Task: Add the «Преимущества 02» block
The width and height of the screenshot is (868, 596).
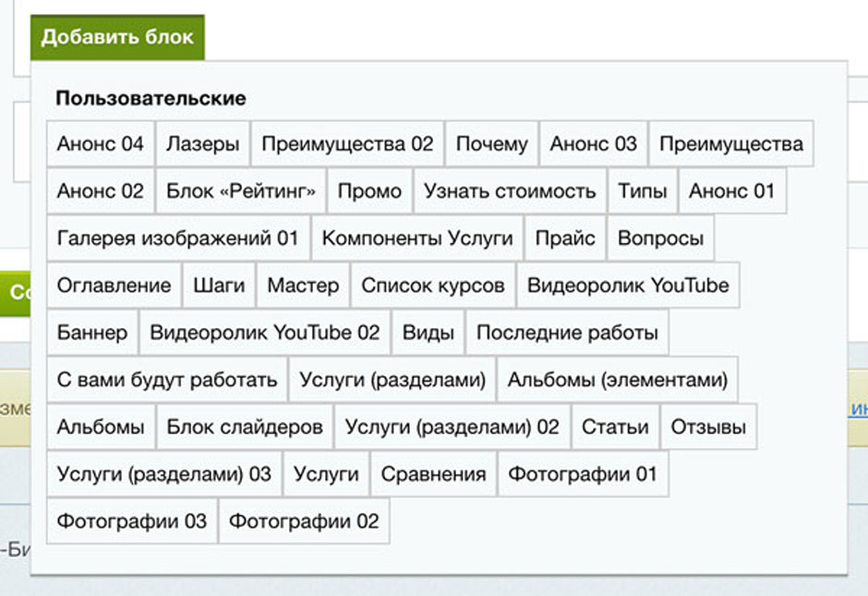Action: point(347,144)
